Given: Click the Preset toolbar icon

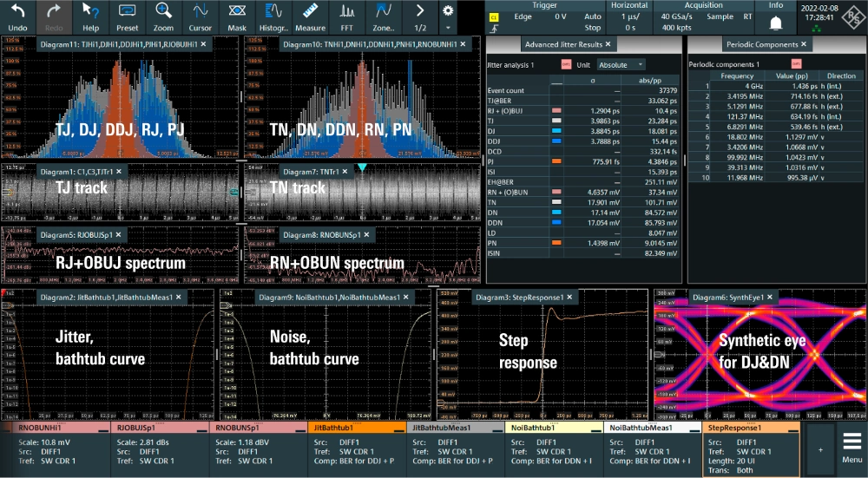Looking at the screenshot, I should 128,17.
